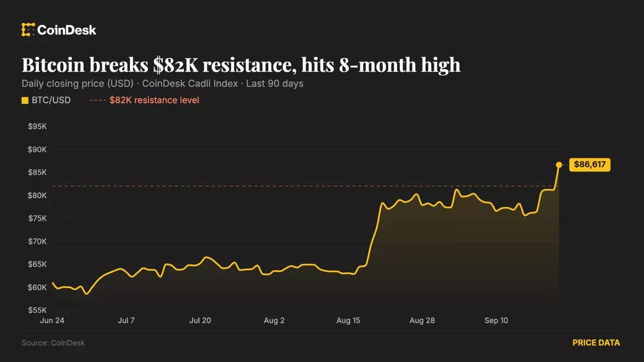Open the Source: CoinDesk attribution link
Viewport: 644px width, 362px height.
click(x=53, y=343)
